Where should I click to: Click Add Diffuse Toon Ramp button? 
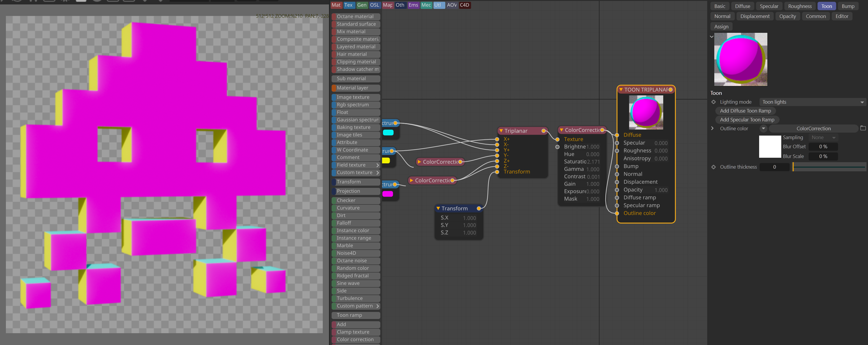tap(745, 110)
